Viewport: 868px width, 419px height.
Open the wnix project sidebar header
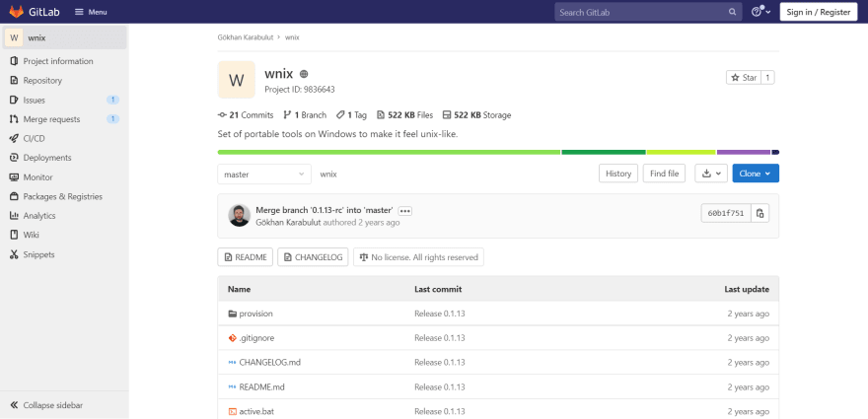point(65,37)
